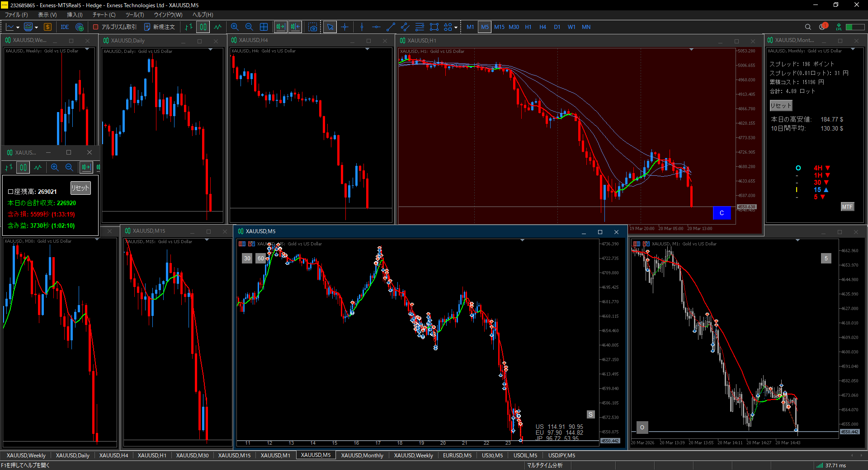Select the H4 timeframe in toolbar
Image resolution: width=868 pixels, height=470 pixels.
point(542,27)
